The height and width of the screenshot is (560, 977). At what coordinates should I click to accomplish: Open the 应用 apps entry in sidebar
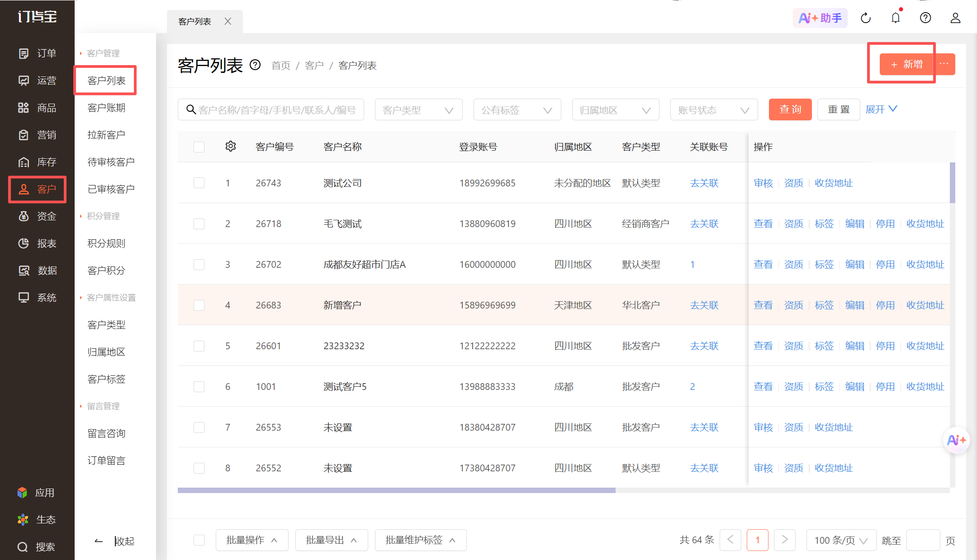coord(36,493)
